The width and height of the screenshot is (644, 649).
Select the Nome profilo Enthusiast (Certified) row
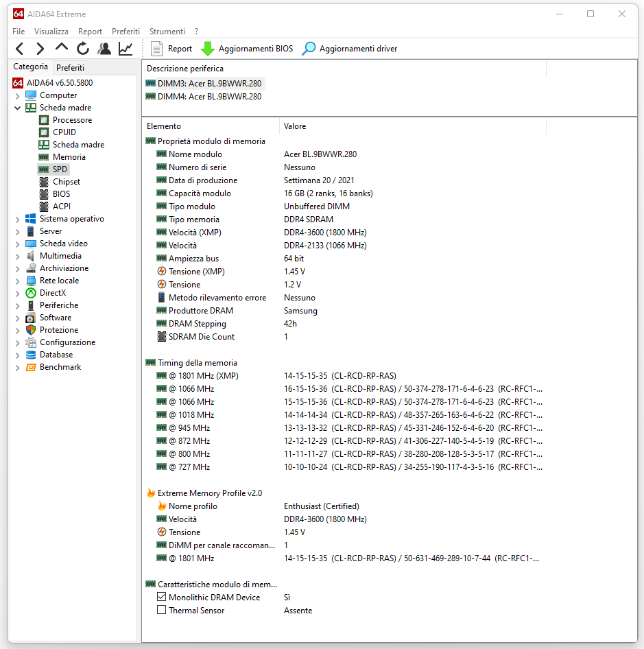click(344, 506)
